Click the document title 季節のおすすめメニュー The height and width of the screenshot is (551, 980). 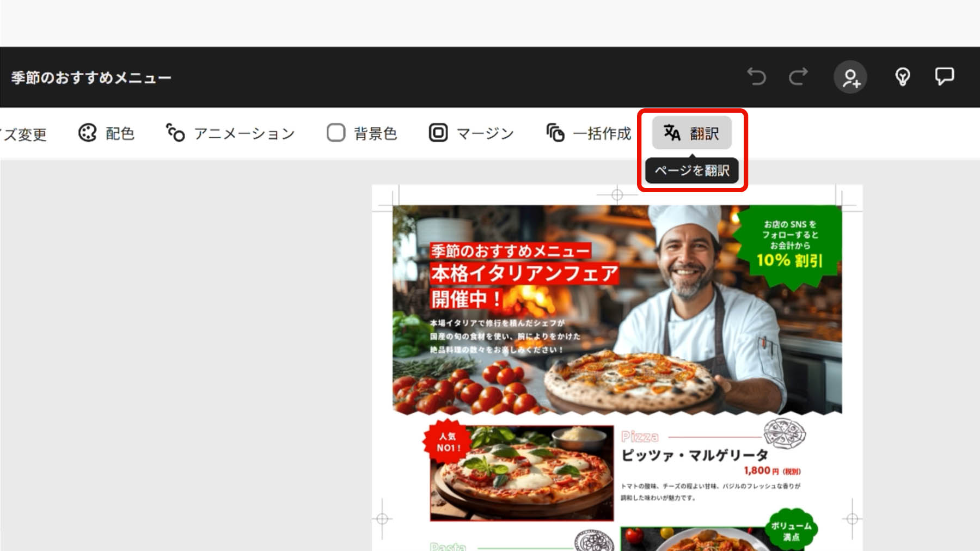tap(91, 78)
